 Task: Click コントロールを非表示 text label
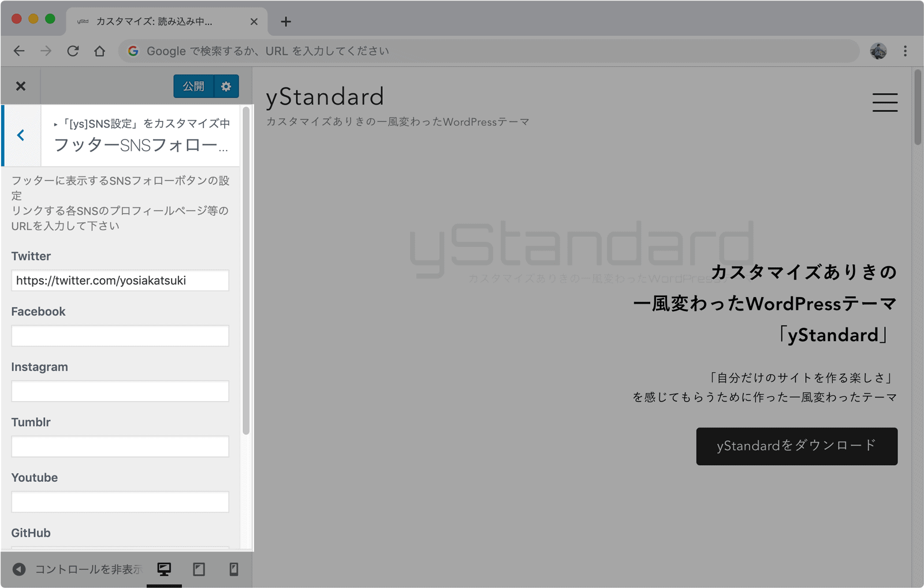pyautogui.click(x=88, y=570)
